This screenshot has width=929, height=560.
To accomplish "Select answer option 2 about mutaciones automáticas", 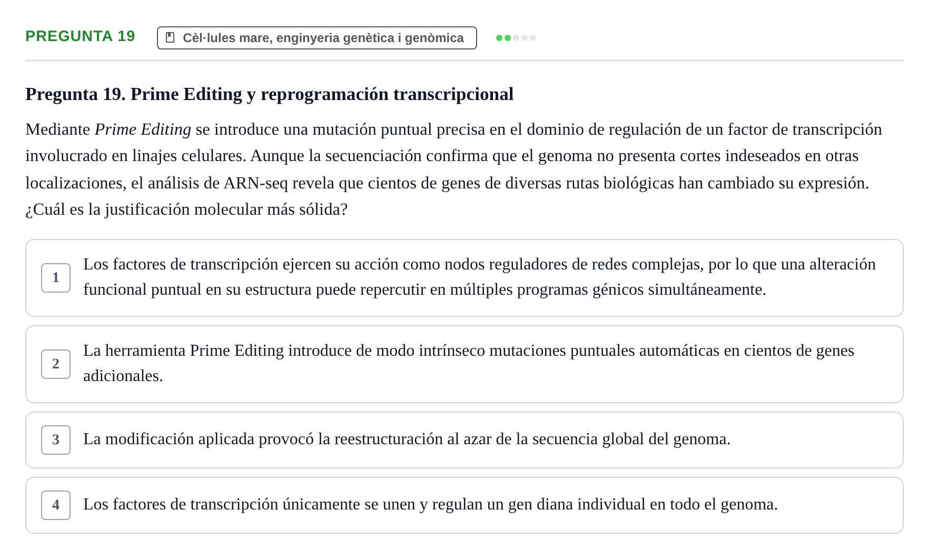I will click(464, 364).
